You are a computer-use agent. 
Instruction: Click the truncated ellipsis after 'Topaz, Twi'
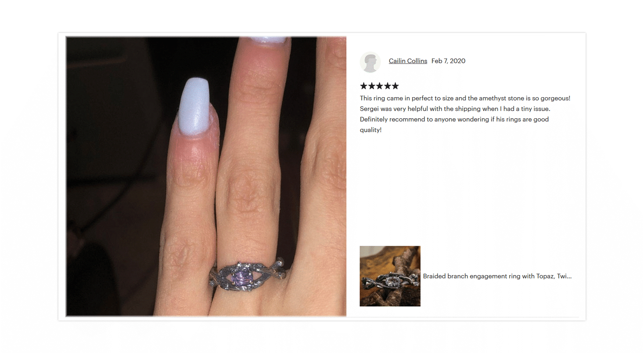click(x=569, y=277)
